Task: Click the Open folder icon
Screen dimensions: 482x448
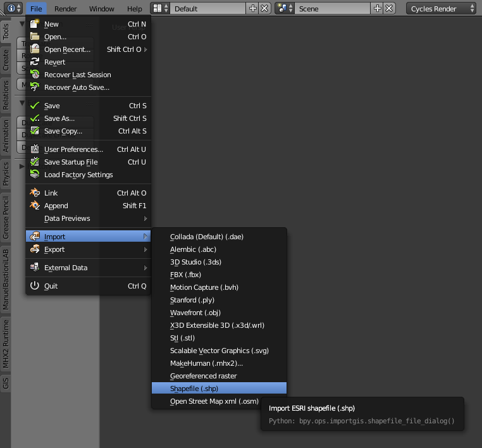Action: point(35,37)
